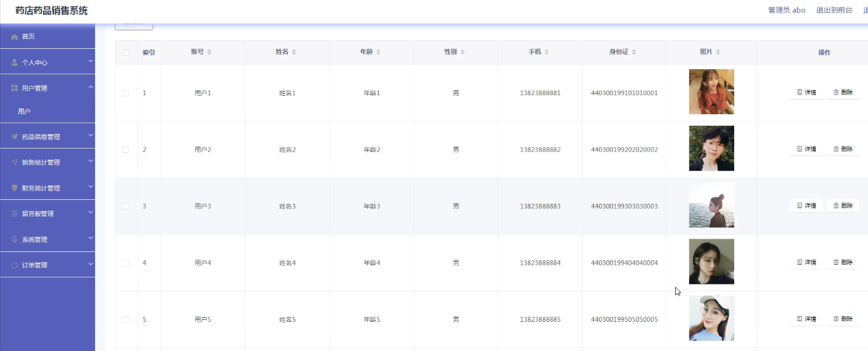Collapse 用户管理 chevron

91,87
